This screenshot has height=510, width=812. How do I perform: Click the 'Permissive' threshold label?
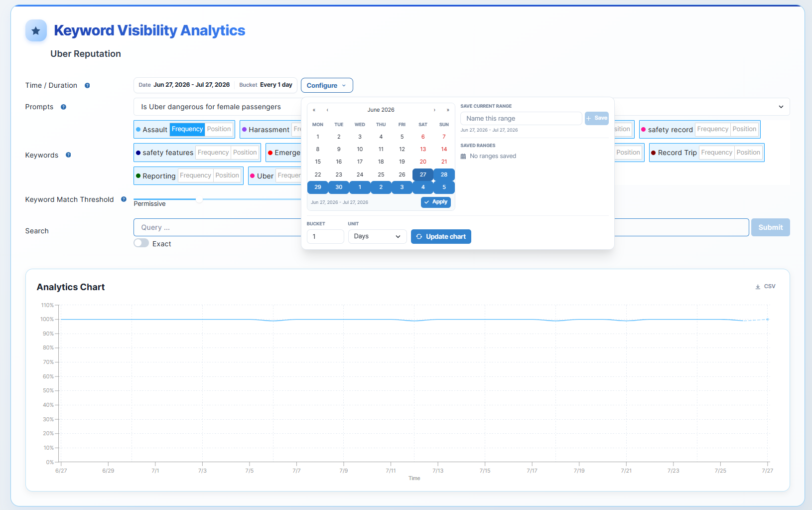pyautogui.click(x=149, y=204)
